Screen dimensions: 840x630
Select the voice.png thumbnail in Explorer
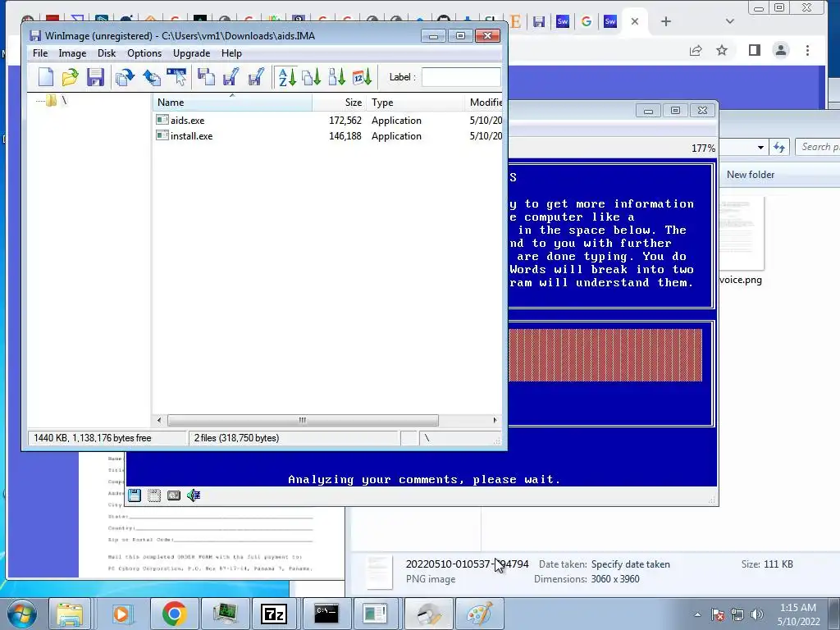click(742, 234)
